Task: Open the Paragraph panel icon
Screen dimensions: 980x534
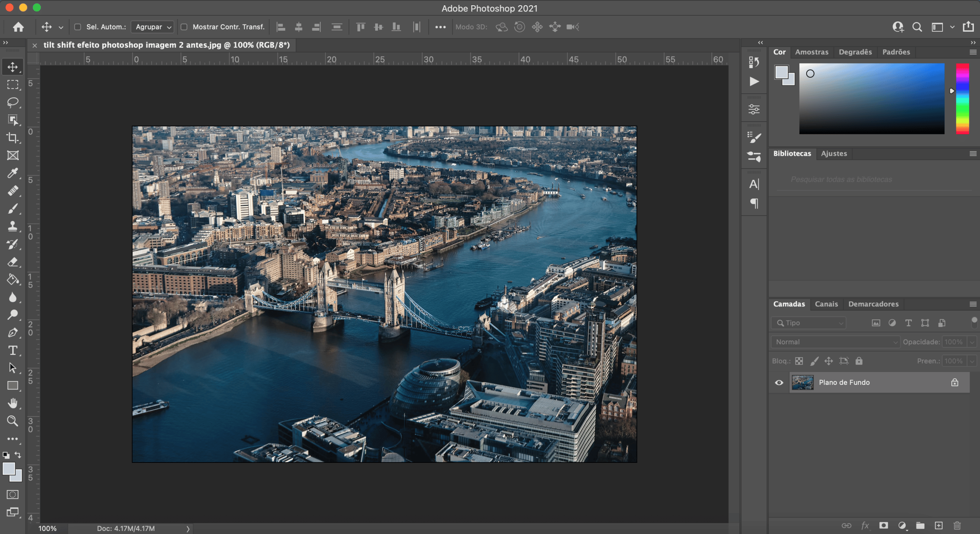Action: click(x=754, y=204)
